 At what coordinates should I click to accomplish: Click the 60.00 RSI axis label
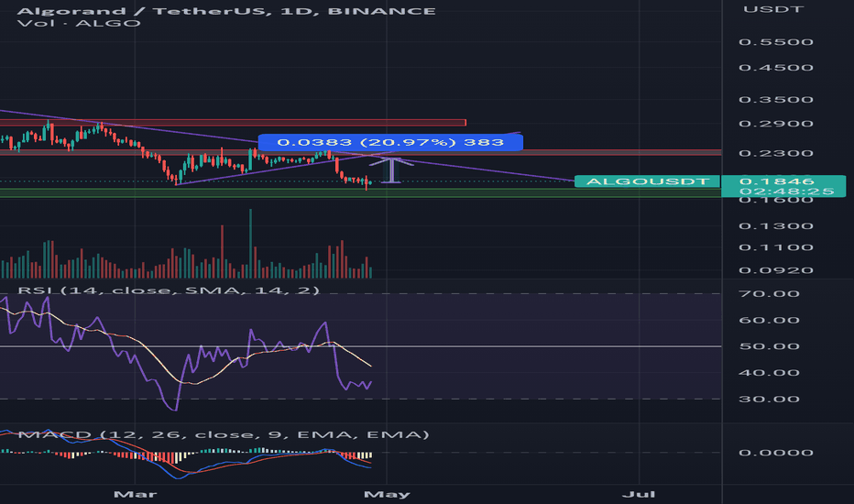tap(769, 321)
